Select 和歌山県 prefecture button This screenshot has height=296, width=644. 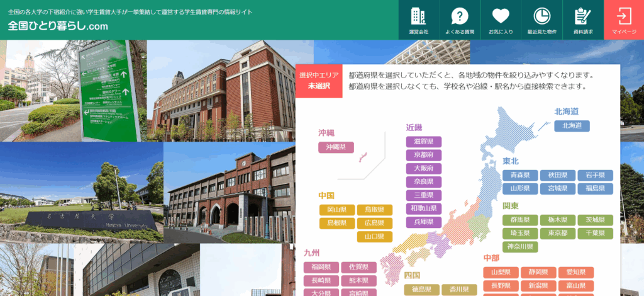(x=424, y=208)
